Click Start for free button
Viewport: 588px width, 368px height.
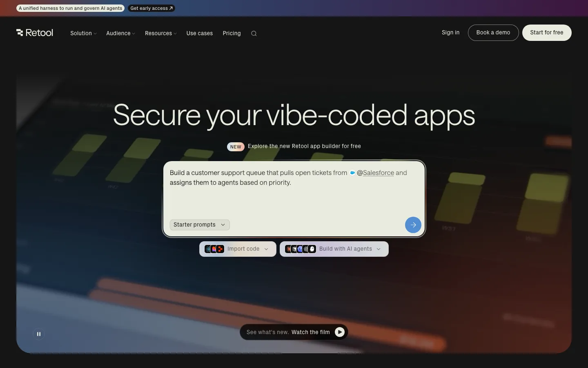pos(547,33)
